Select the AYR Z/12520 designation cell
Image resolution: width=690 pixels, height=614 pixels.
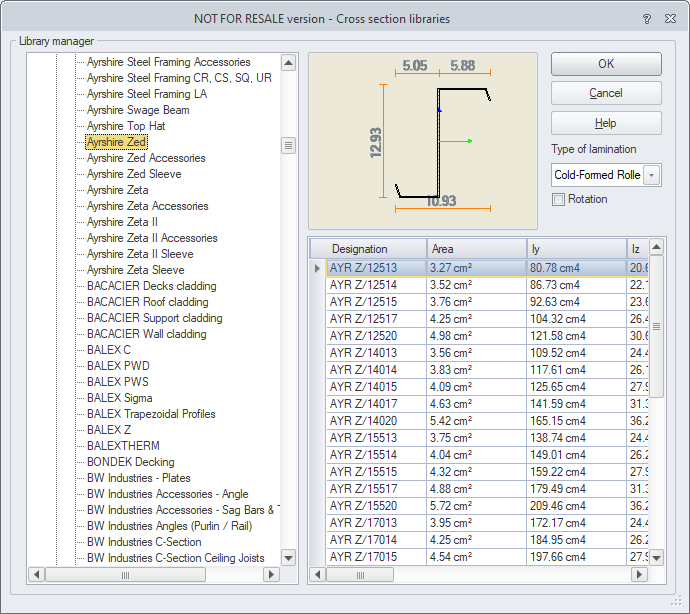[377, 336]
